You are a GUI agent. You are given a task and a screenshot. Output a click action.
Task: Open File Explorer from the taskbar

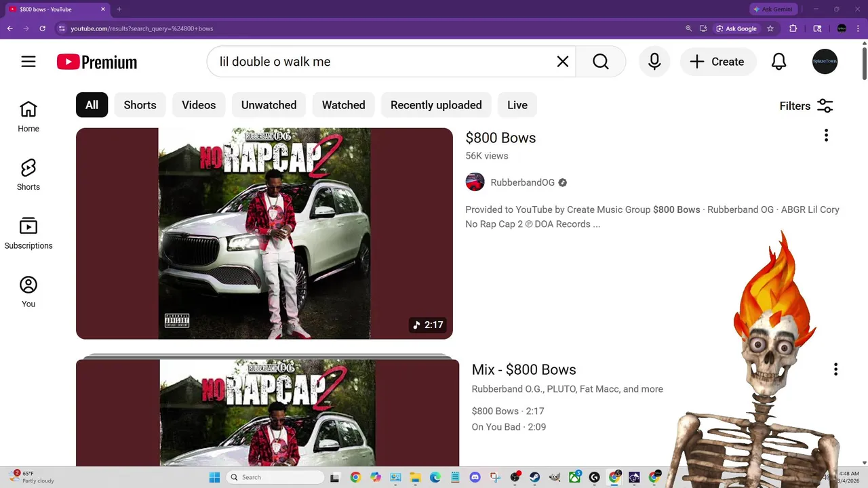(x=415, y=477)
